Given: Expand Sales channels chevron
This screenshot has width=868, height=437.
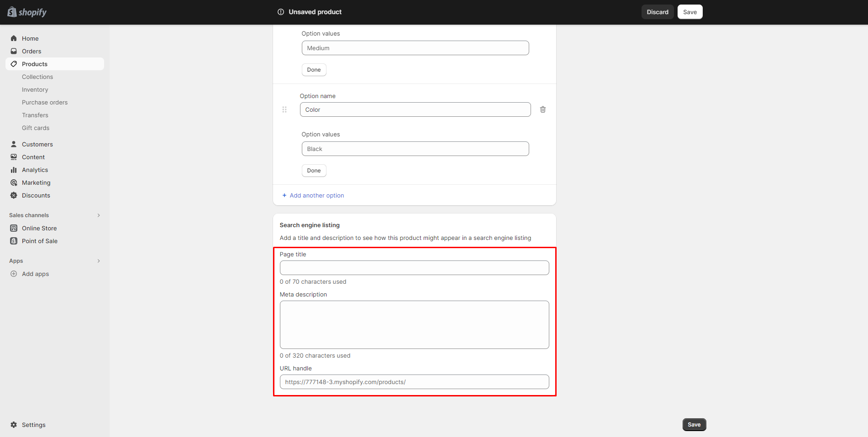Looking at the screenshot, I should [99, 215].
